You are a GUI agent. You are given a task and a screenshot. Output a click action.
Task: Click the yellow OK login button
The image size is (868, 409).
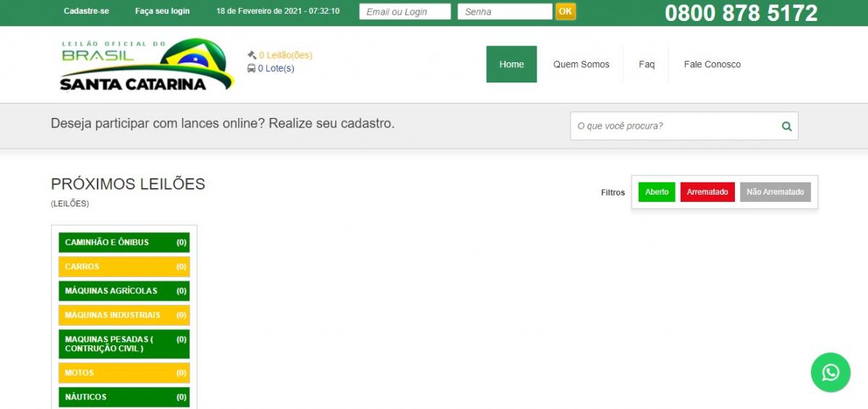(566, 12)
